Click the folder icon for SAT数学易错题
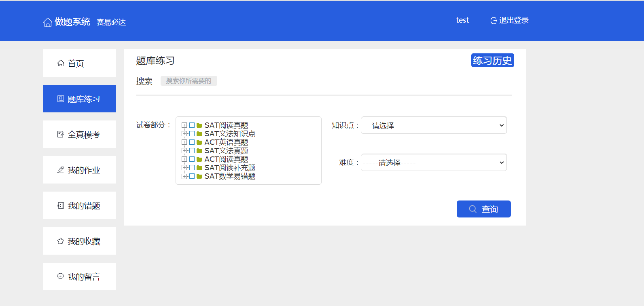The height and width of the screenshot is (306, 644). point(199,176)
